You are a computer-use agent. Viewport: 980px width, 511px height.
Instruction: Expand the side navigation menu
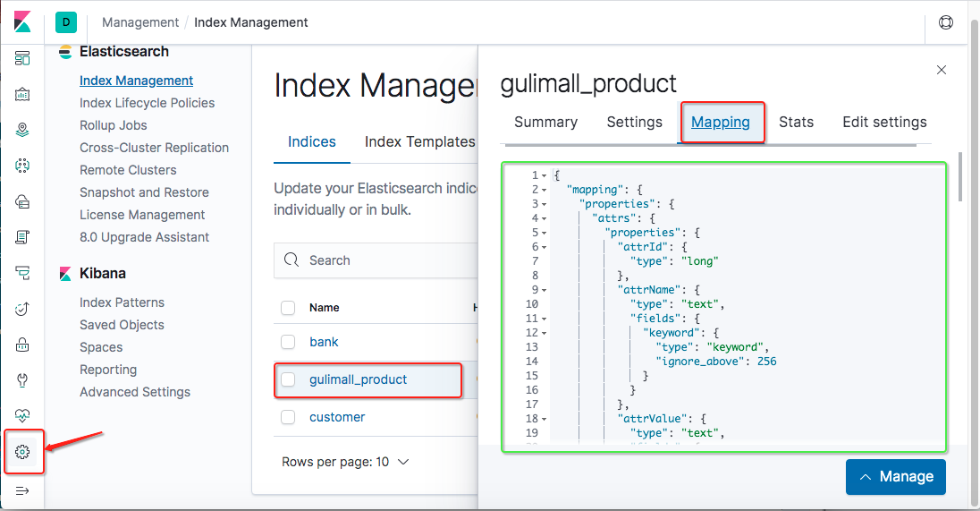click(22, 490)
